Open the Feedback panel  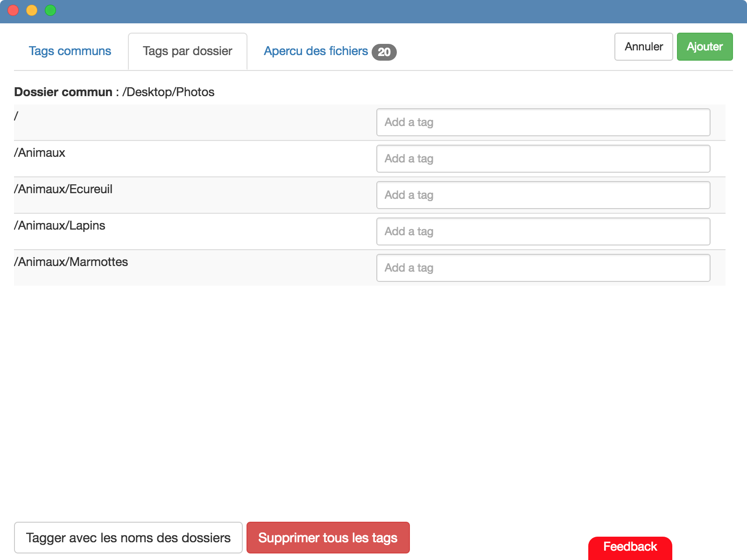[x=630, y=547]
